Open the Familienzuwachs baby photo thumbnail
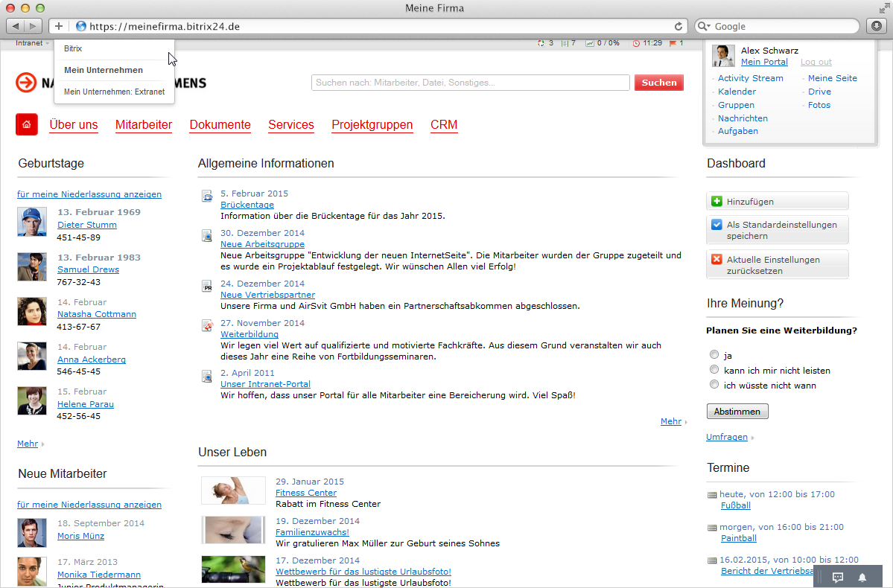Image resolution: width=893 pixels, height=588 pixels. coord(234,530)
